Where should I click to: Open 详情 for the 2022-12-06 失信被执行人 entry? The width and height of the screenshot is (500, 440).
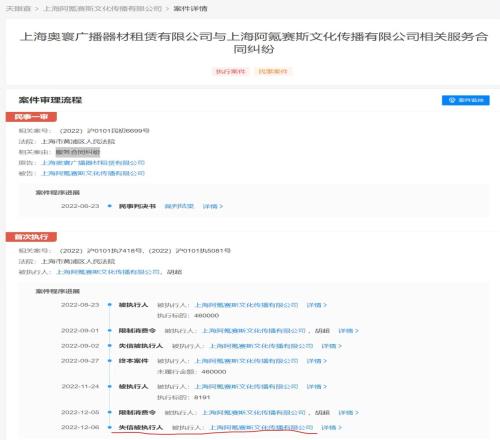coord(331,427)
